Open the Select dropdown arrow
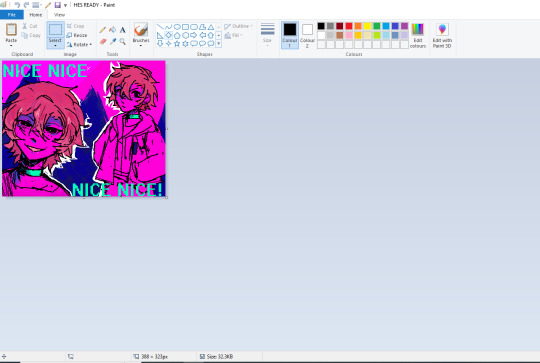540x363 pixels. coord(55,45)
